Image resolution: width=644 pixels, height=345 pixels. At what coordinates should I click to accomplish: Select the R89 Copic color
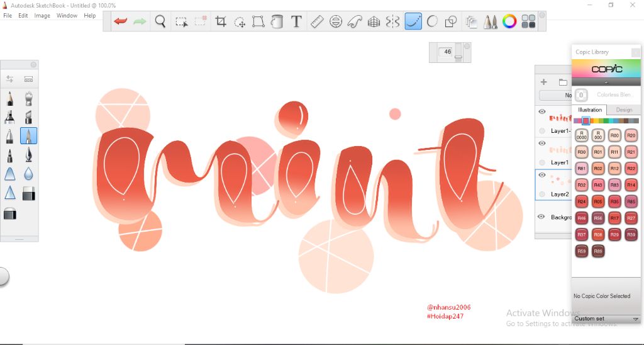598,251
